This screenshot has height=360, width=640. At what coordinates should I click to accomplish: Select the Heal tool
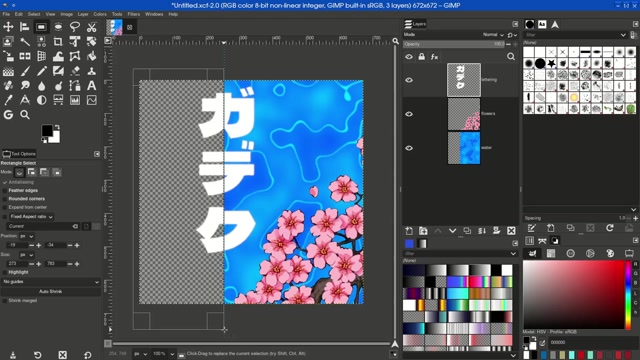(8, 86)
